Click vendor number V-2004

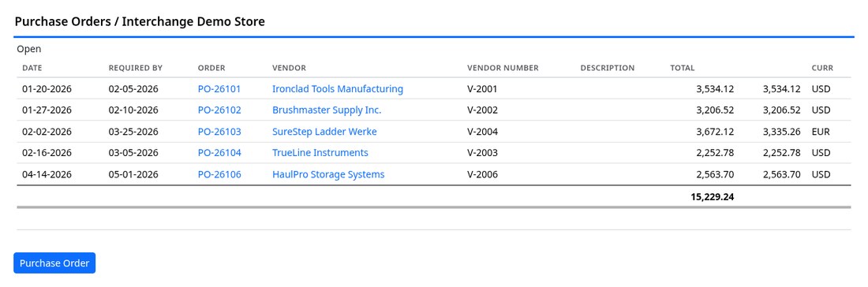pos(482,132)
